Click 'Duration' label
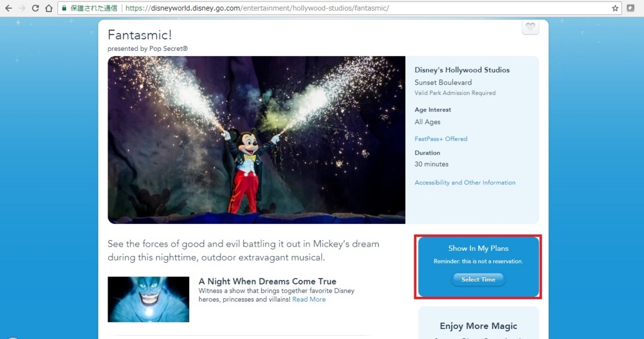 (x=427, y=152)
